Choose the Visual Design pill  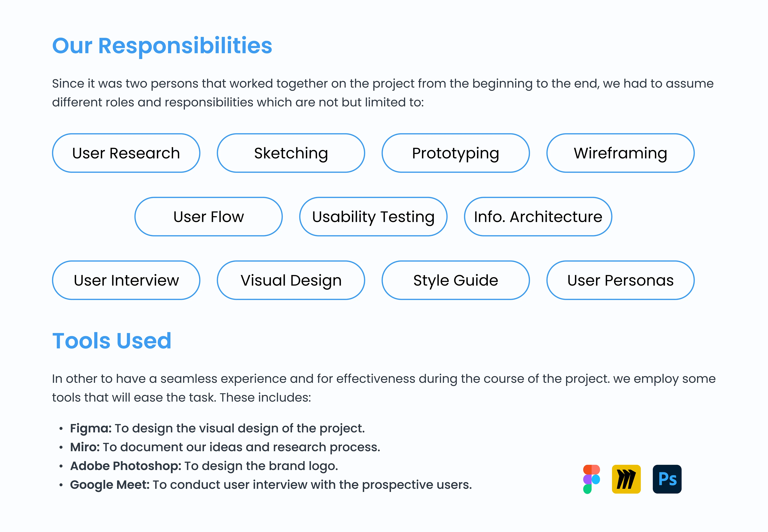pos(291,280)
